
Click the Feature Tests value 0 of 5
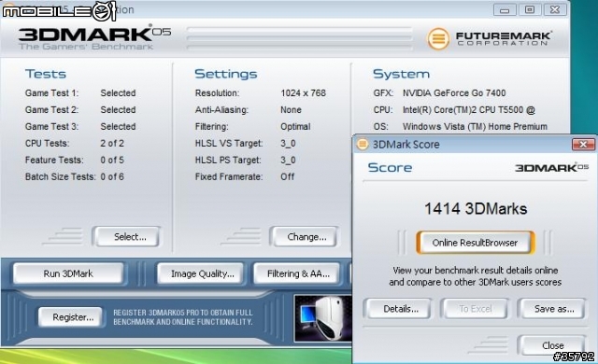pyautogui.click(x=112, y=160)
